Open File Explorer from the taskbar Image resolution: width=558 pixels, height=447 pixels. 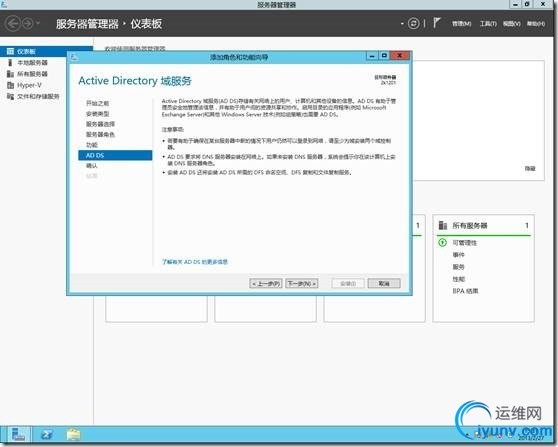[x=73, y=435]
